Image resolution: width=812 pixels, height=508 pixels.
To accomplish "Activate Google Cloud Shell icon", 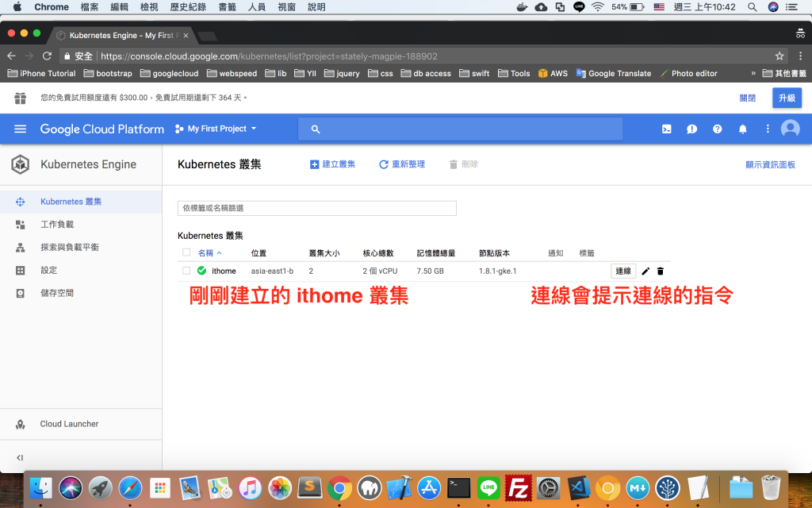I will (666, 129).
